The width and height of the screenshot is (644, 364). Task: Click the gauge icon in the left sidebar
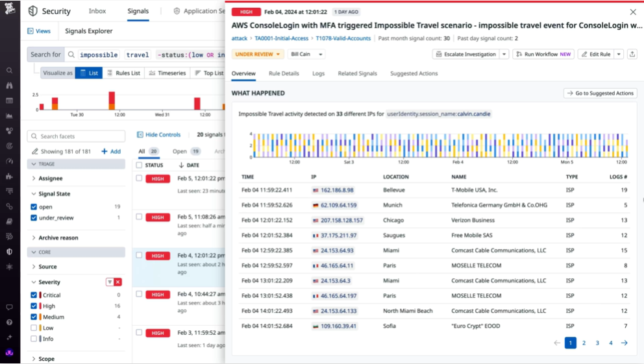tap(10, 162)
